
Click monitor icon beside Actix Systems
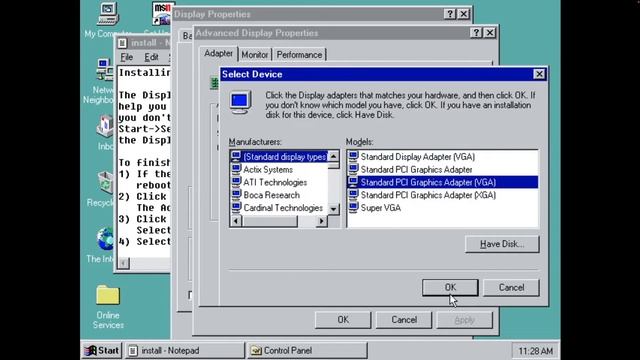[236, 169]
